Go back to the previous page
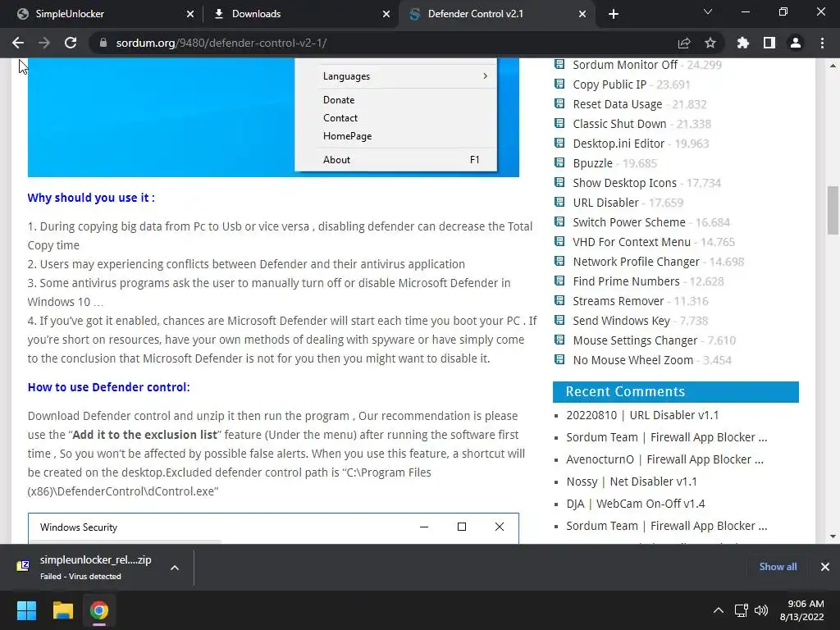 (18, 43)
